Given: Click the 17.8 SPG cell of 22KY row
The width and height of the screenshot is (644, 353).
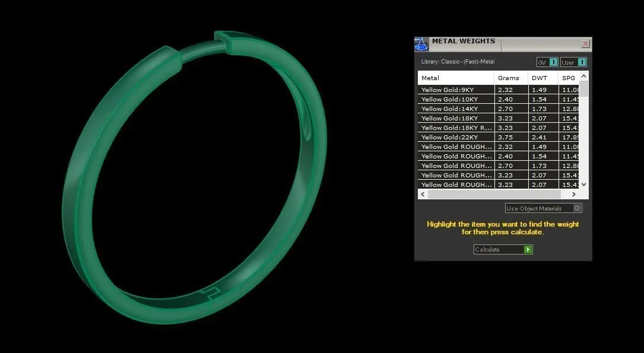Looking at the screenshot, I should click(x=569, y=137).
